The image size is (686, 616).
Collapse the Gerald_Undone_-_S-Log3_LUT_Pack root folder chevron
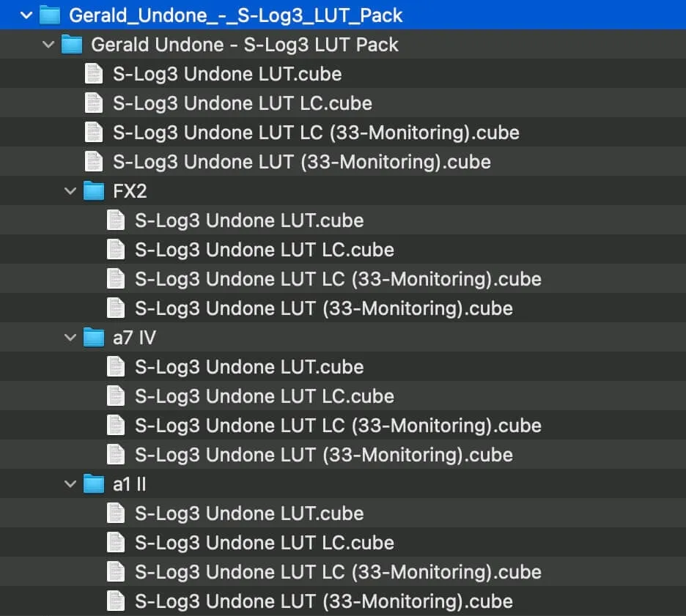coord(26,15)
